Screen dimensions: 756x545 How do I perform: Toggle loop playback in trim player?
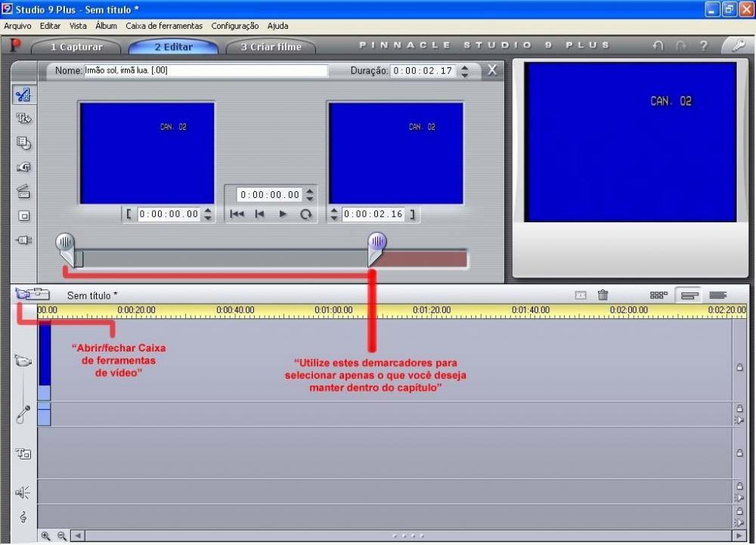[x=306, y=214]
